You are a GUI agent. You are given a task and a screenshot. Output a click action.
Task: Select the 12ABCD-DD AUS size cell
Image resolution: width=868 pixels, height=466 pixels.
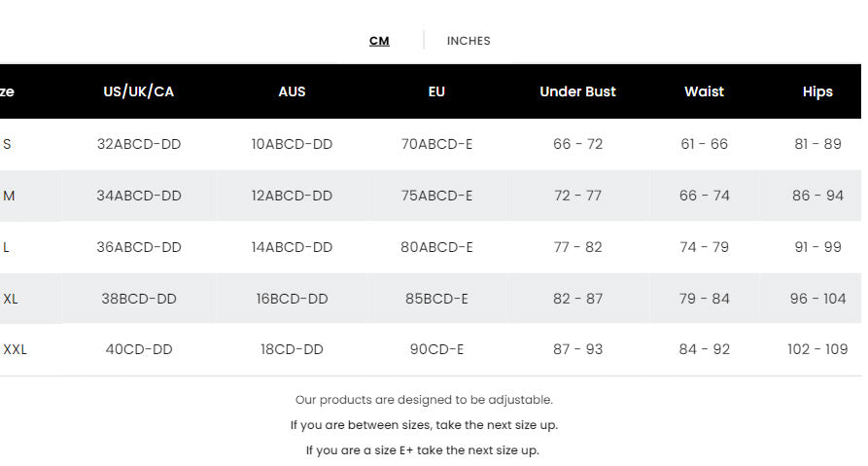point(292,196)
